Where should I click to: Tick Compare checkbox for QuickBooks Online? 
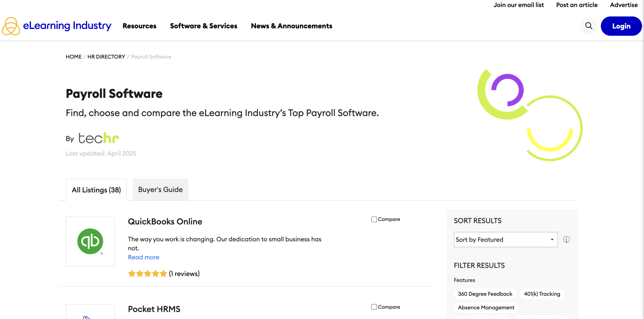pos(374,219)
